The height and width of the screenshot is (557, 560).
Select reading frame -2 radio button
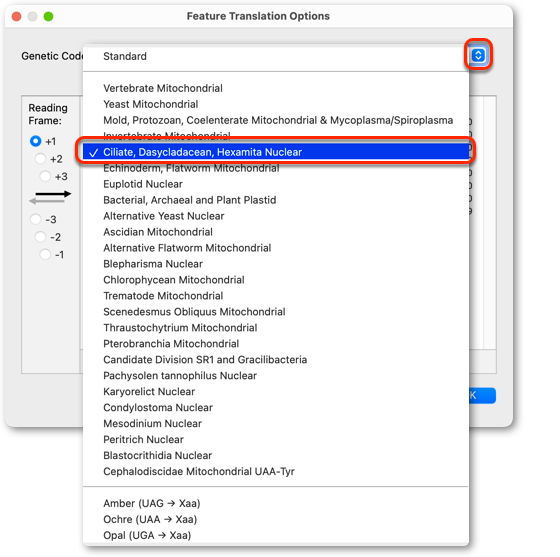[40, 236]
